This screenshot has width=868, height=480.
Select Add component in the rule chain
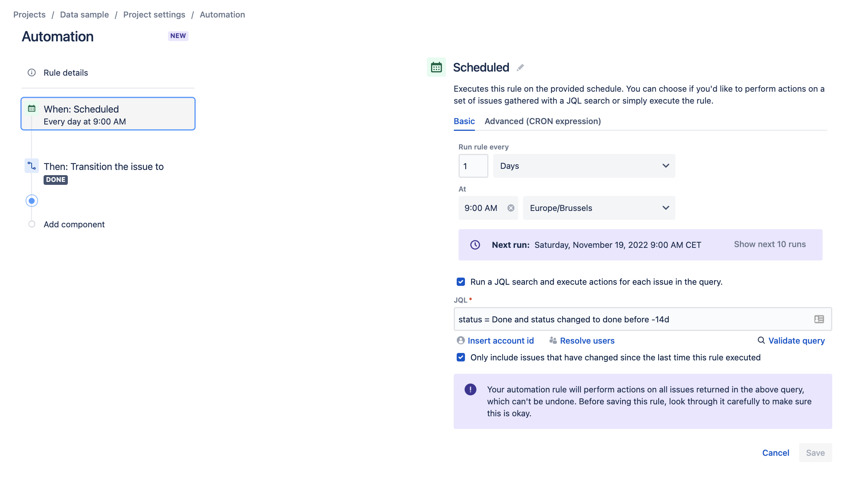pyautogui.click(x=74, y=224)
